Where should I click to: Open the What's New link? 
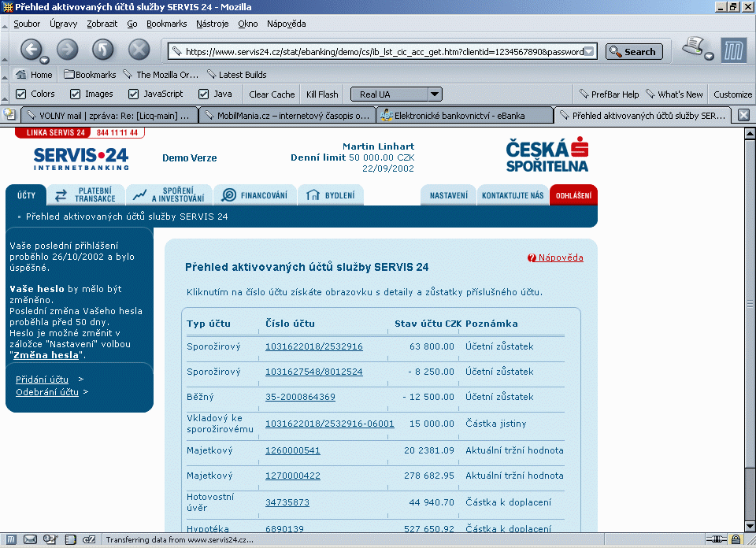point(675,94)
